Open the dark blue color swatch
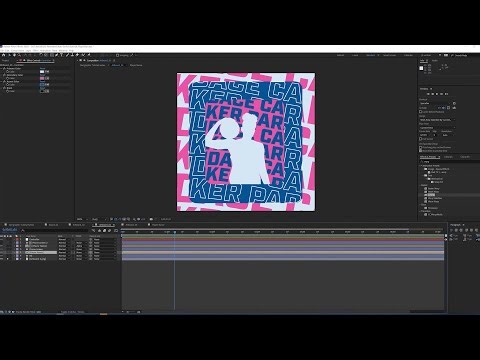This screenshot has width=480, height=360. [42, 85]
